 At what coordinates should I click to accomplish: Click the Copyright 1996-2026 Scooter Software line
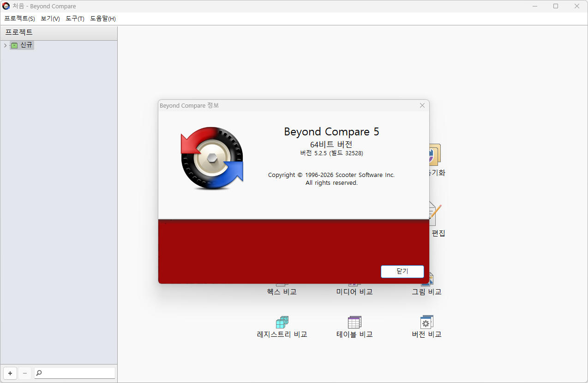(331, 175)
